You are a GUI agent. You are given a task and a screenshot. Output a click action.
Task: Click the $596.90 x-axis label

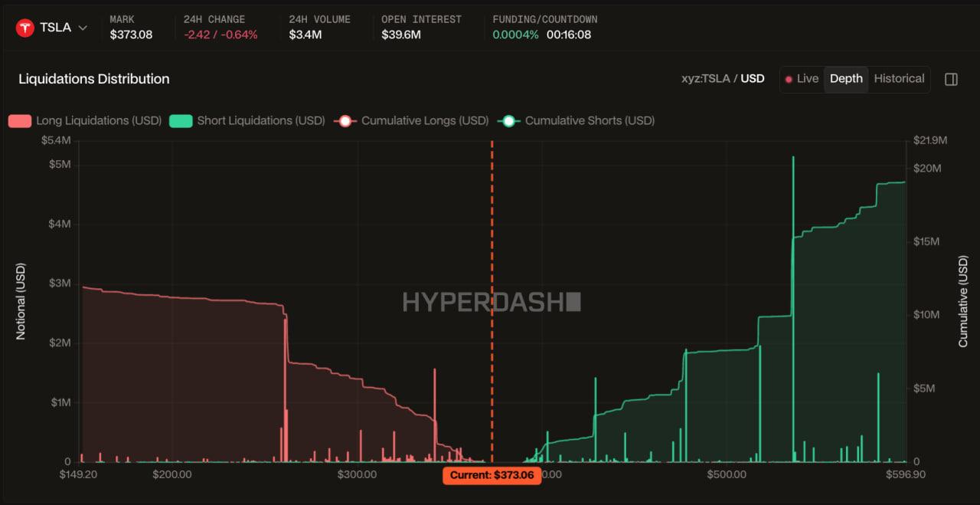906,474
